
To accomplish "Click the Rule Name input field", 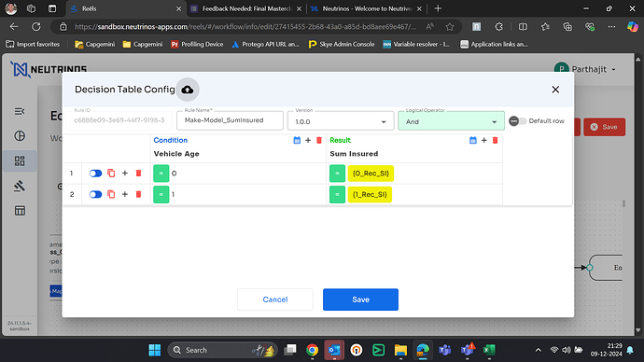I will (x=230, y=120).
